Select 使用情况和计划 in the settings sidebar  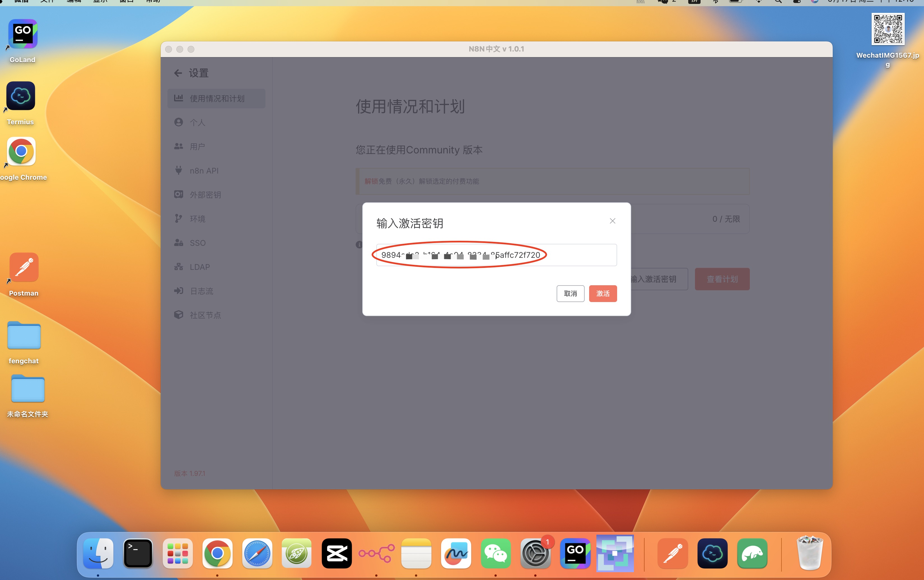pyautogui.click(x=216, y=99)
